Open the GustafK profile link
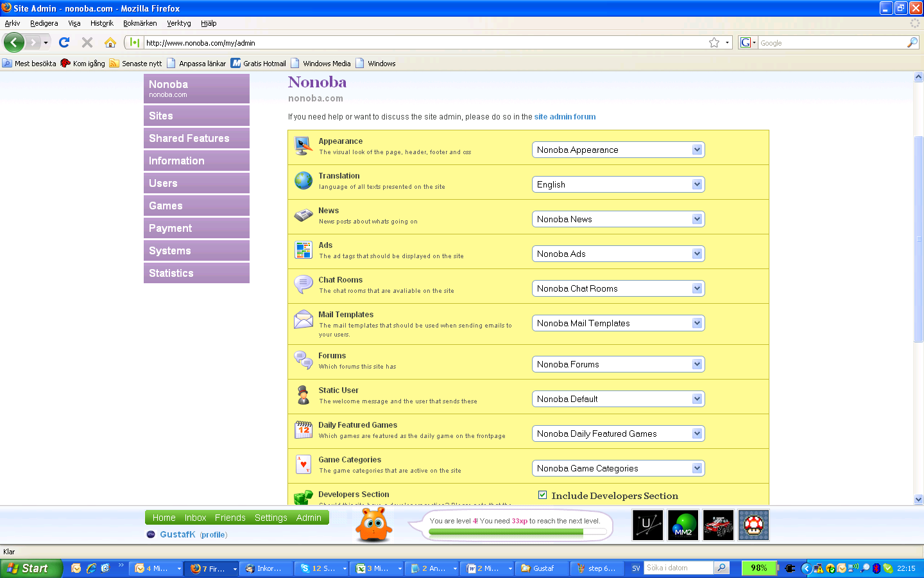 [x=213, y=534]
